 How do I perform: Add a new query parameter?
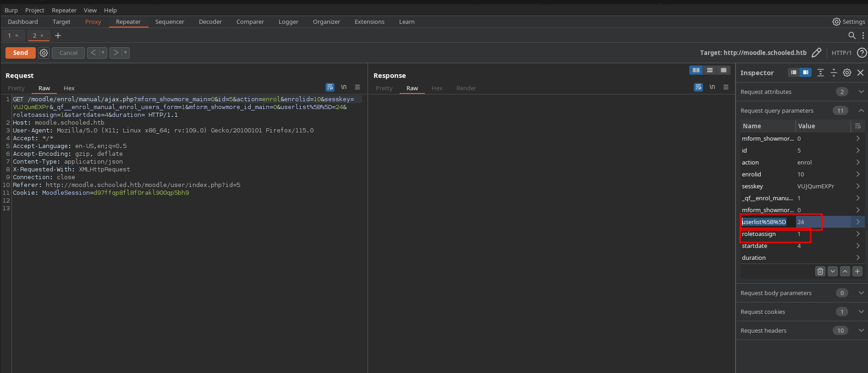tap(857, 271)
